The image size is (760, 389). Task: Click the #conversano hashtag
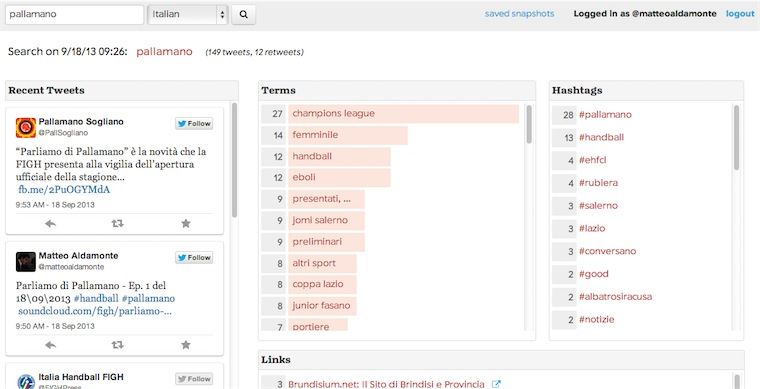607,251
